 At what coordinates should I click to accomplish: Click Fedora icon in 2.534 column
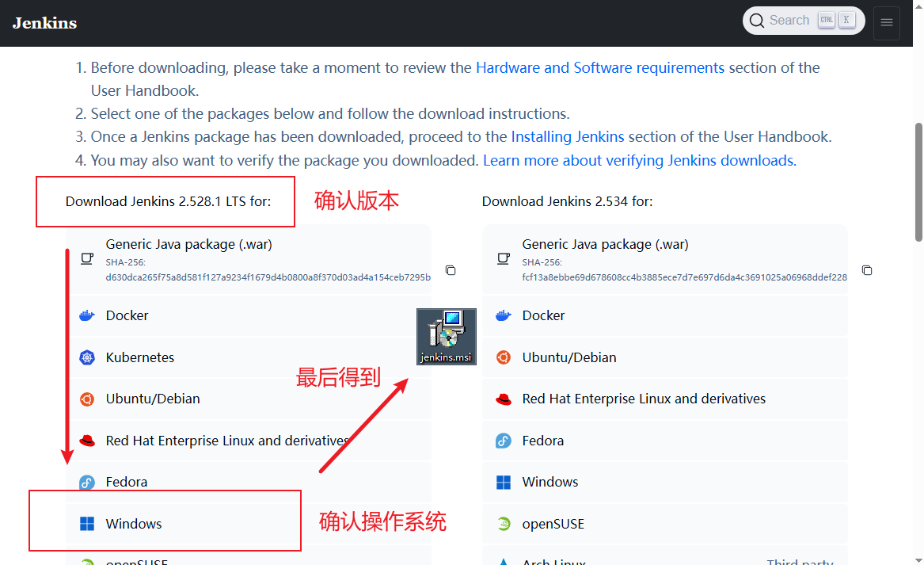click(504, 441)
